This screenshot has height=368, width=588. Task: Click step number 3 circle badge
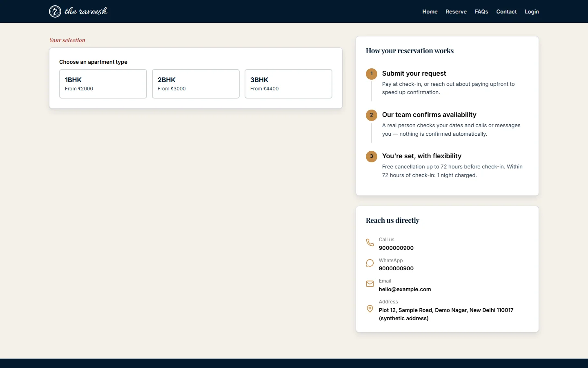point(372,156)
